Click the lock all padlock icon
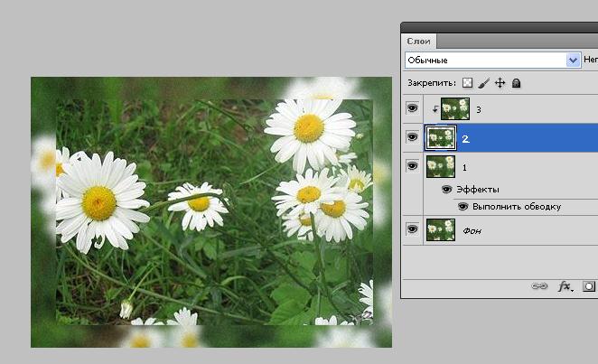 (x=516, y=83)
